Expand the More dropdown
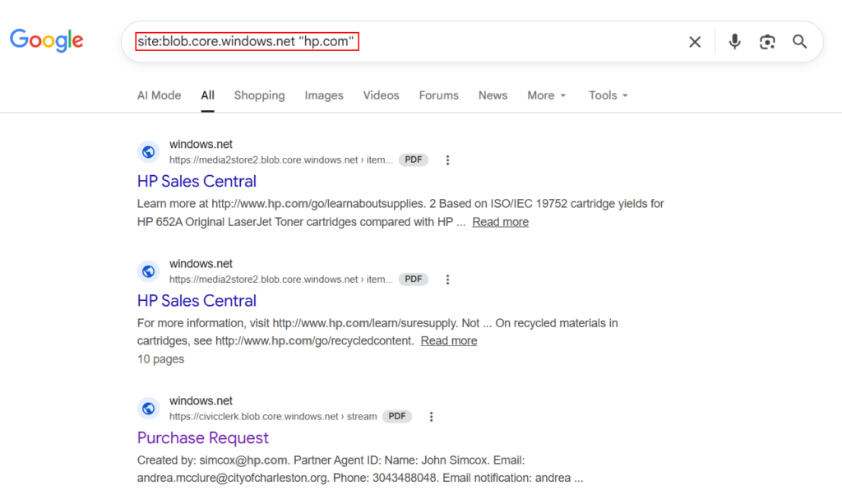Viewport: 842px width, 504px height. coord(547,95)
